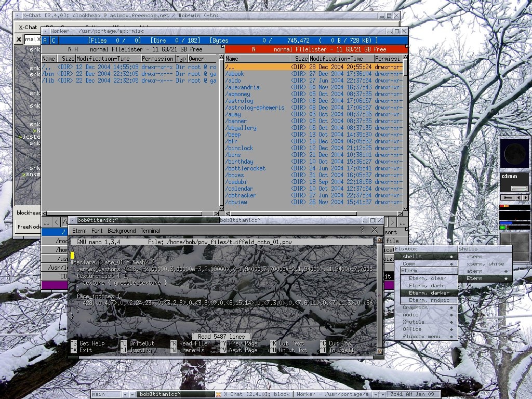Switch to the FreeNode tab in X-Chat
Screen dimensions: 532x399
29,227
